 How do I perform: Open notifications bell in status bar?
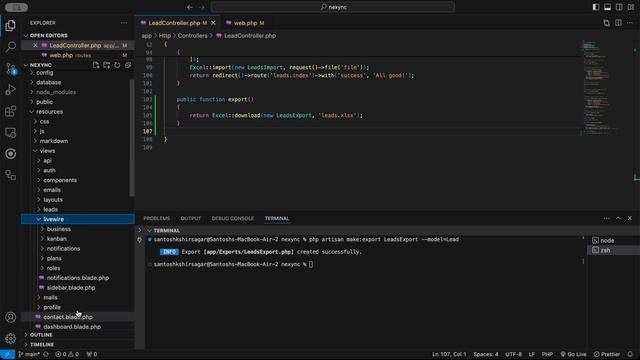coord(630,354)
